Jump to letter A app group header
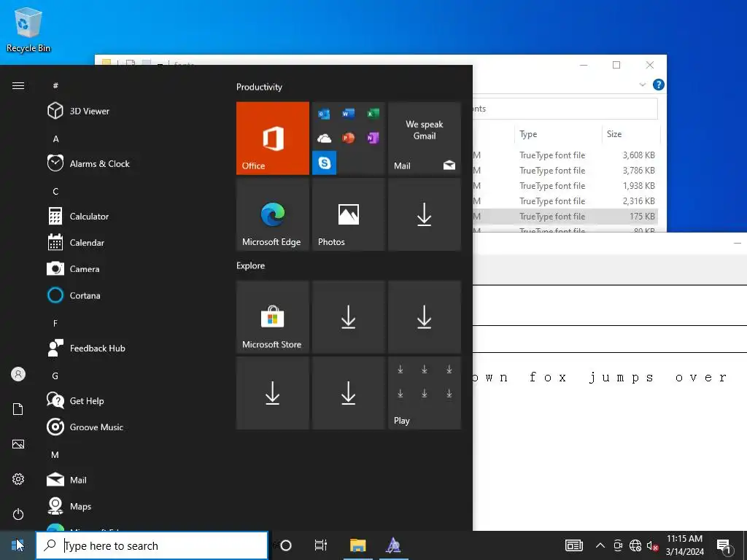 (55, 139)
